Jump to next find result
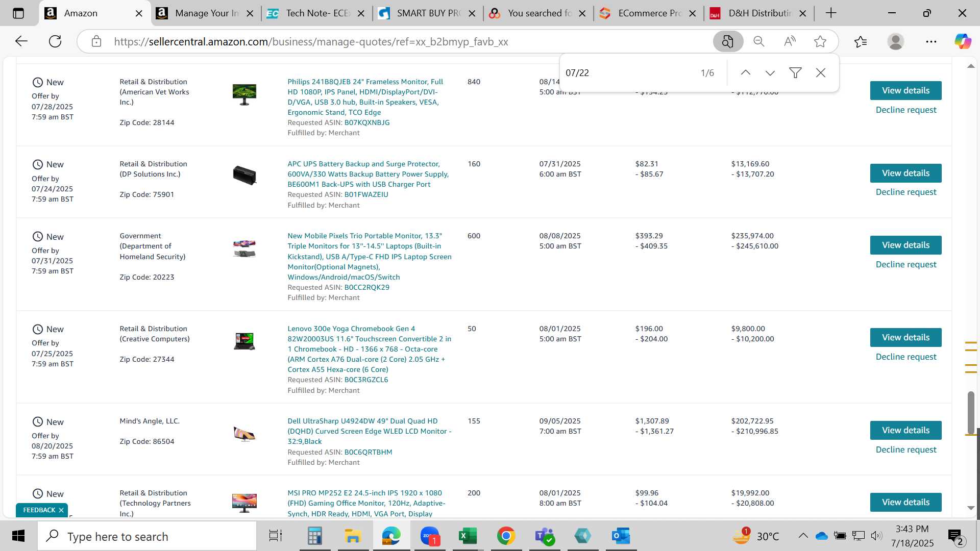This screenshot has width=980, height=551. tap(770, 73)
